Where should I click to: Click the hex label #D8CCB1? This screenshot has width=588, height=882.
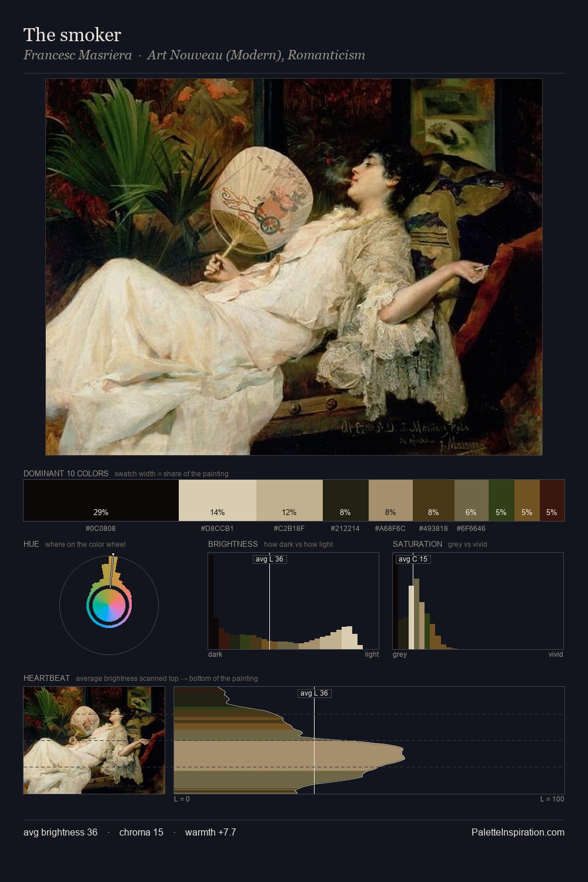pos(218,529)
